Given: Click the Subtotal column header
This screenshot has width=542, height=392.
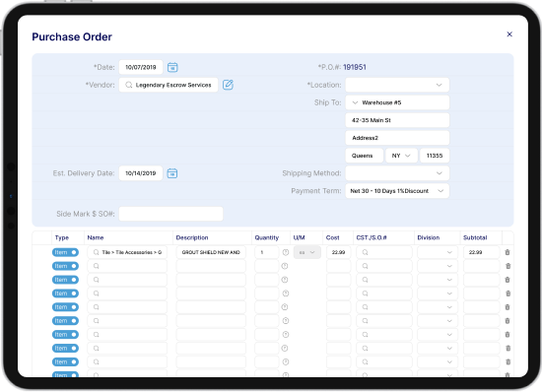Looking at the screenshot, I should (x=475, y=237).
